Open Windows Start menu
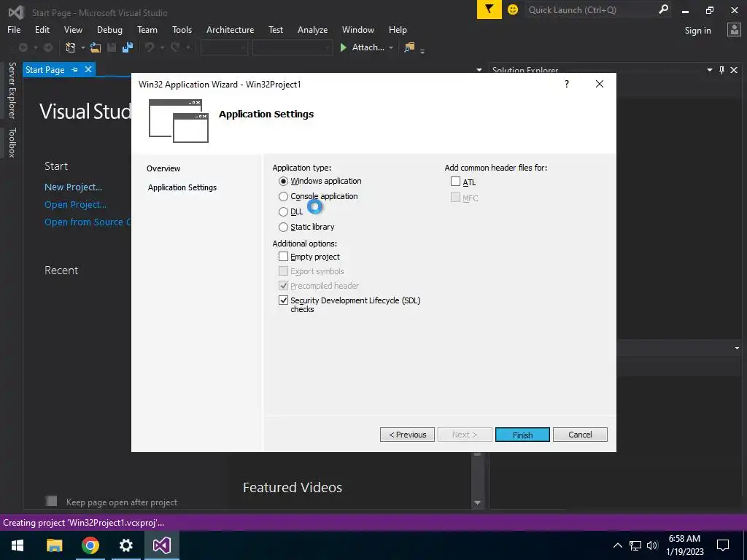Viewport: 747px width, 560px height. click(x=18, y=545)
